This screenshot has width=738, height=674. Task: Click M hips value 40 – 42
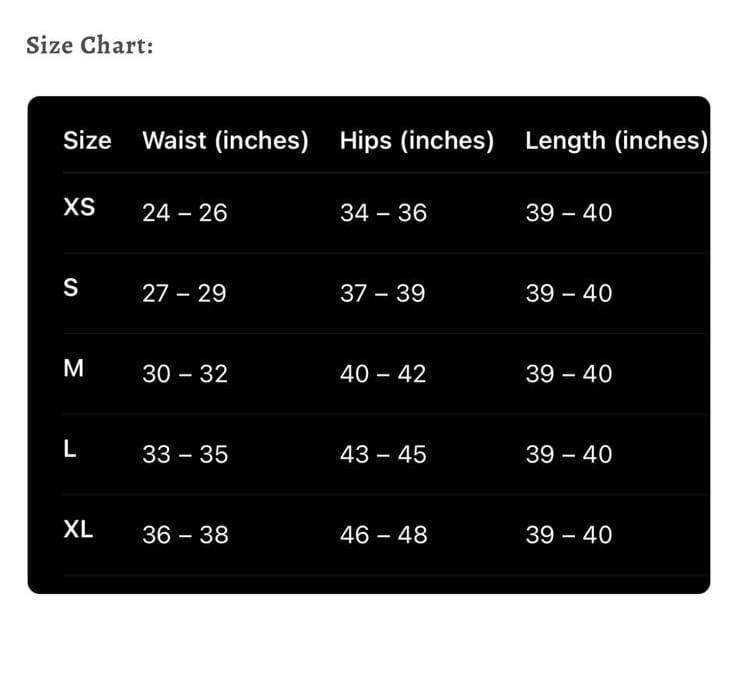[x=383, y=374]
